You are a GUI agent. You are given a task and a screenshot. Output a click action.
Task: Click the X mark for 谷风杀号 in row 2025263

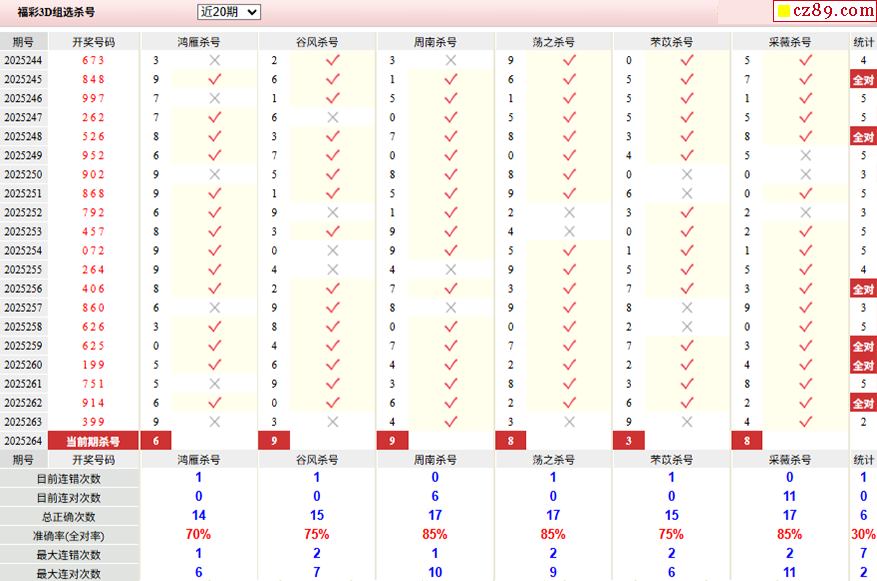pyautogui.click(x=333, y=421)
